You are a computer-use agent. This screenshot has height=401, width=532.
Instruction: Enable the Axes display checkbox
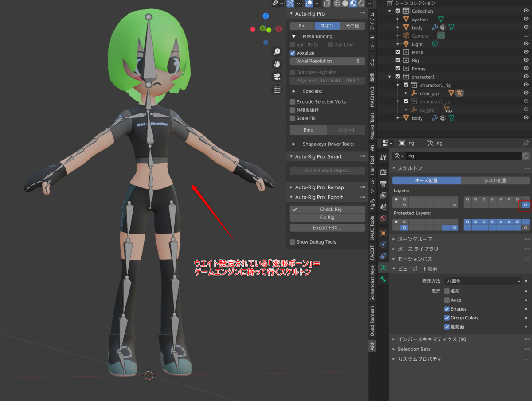[447, 300]
